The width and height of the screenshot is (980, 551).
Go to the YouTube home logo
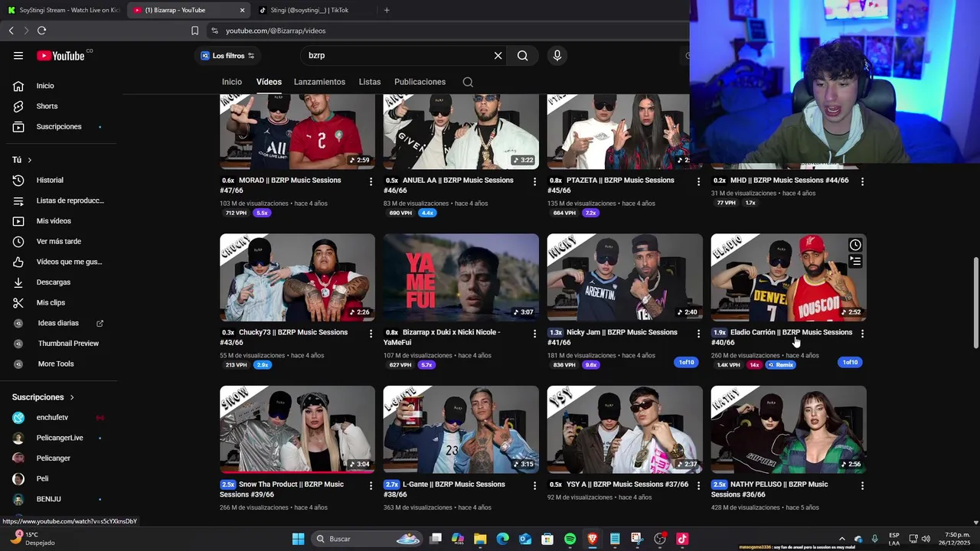[x=60, y=55]
